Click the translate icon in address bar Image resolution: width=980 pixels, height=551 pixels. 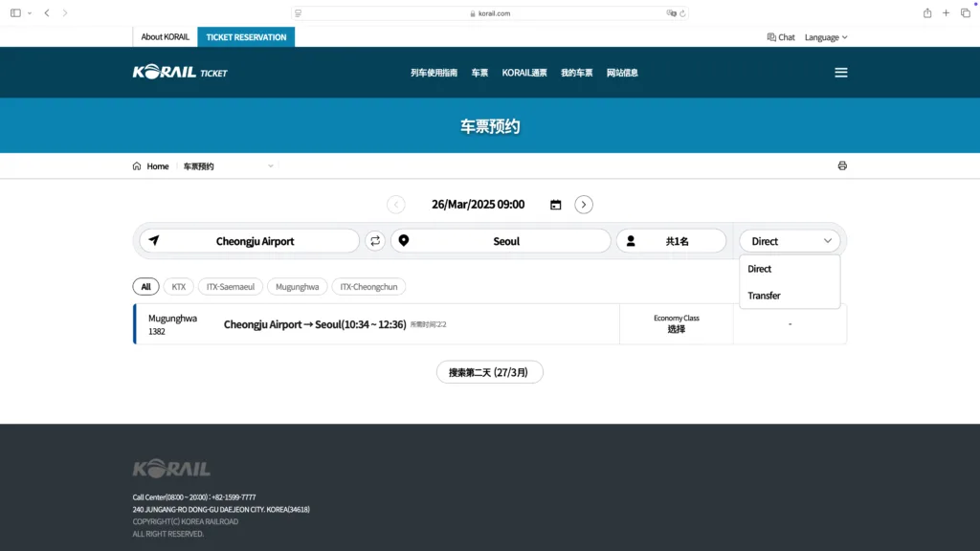click(x=671, y=13)
